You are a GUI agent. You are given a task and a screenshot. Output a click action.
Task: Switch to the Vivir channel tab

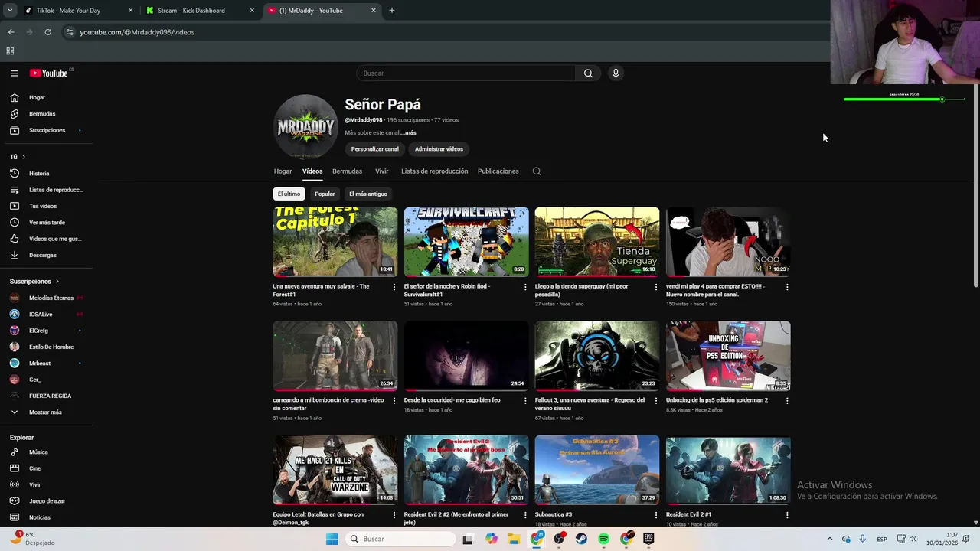pyautogui.click(x=381, y=171)
